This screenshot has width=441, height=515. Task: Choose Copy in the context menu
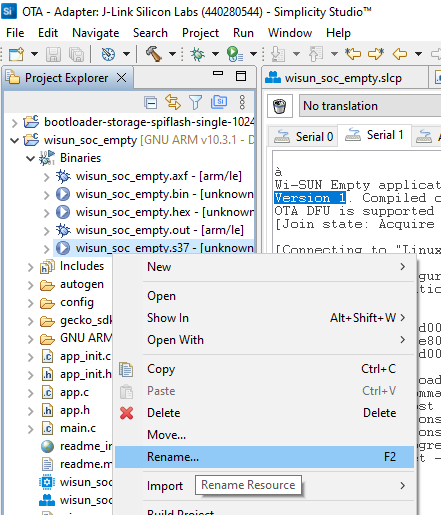pos(264,369)
